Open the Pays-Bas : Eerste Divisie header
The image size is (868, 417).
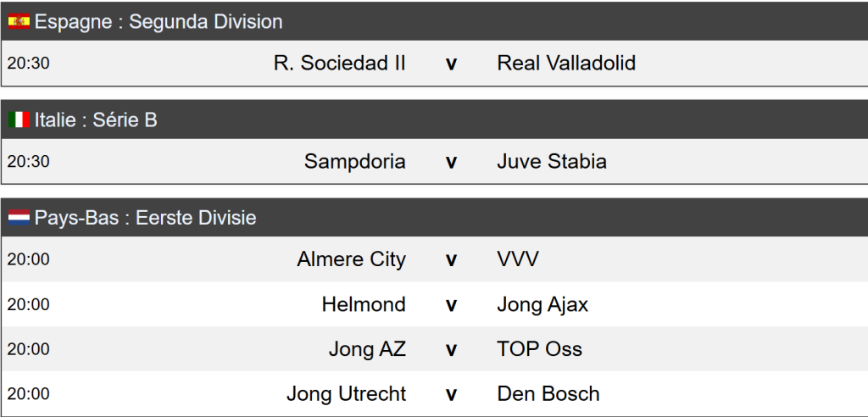(145, 219)
